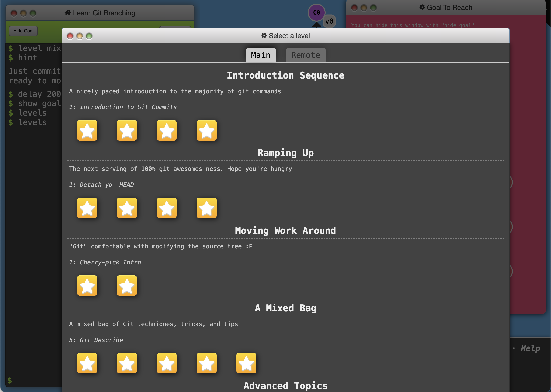Open second star level under Ramping Up
The height and width of the screenshot is (392, 551).
[127, 208]
